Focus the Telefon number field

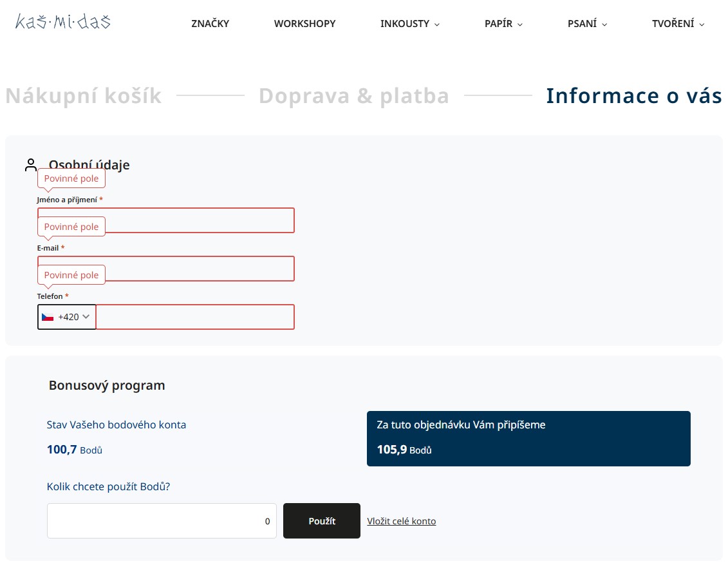(195, 317)
